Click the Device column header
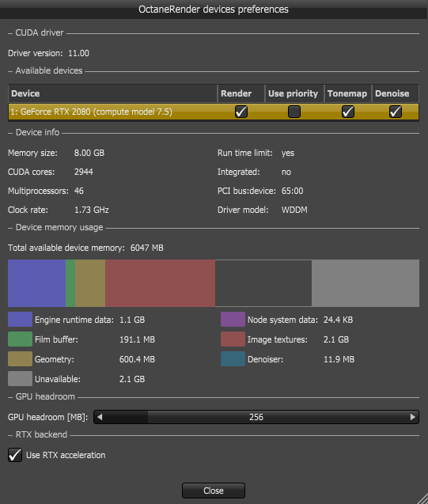428x504 pixels. pos(113,93)
